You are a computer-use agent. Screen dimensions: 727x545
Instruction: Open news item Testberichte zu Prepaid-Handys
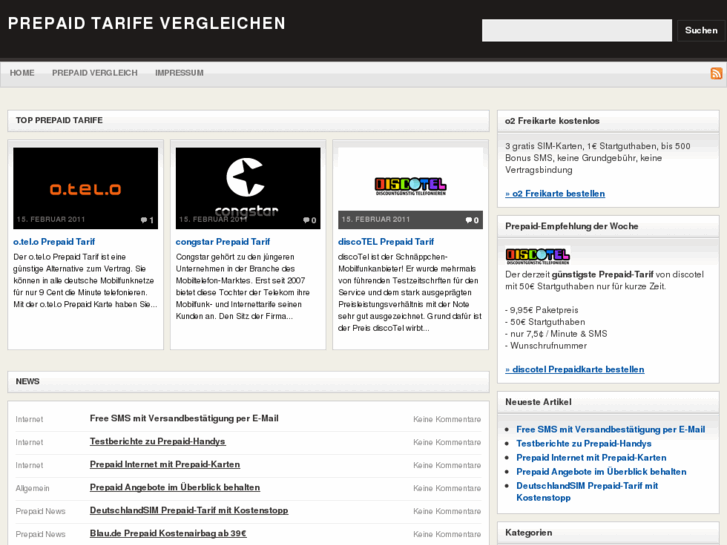click(158, 442)
